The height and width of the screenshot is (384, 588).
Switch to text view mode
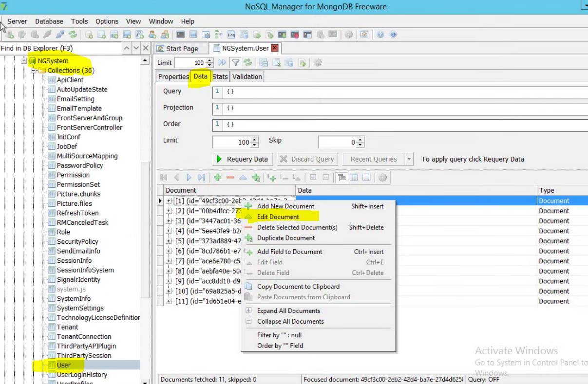(x=366, y=178)
